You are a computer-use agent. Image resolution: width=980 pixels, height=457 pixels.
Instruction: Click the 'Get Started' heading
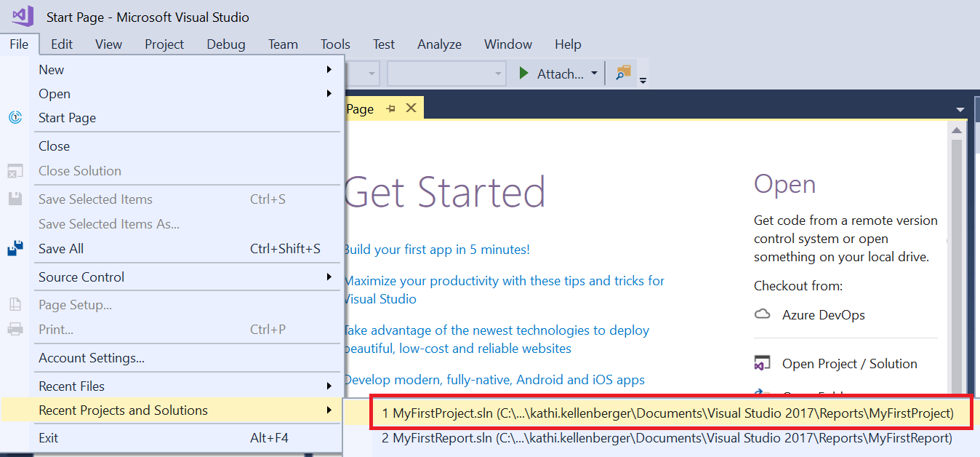(x=444, y=192)
